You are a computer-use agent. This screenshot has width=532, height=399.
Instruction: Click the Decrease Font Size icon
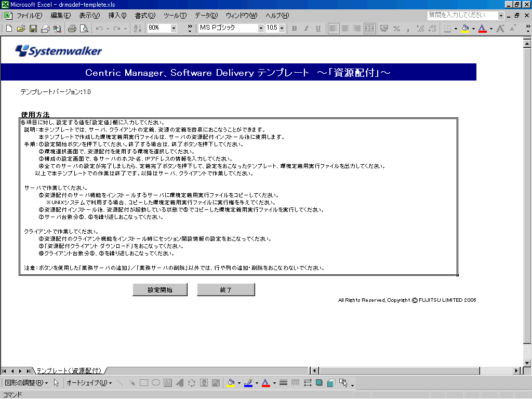pos(513,29)
